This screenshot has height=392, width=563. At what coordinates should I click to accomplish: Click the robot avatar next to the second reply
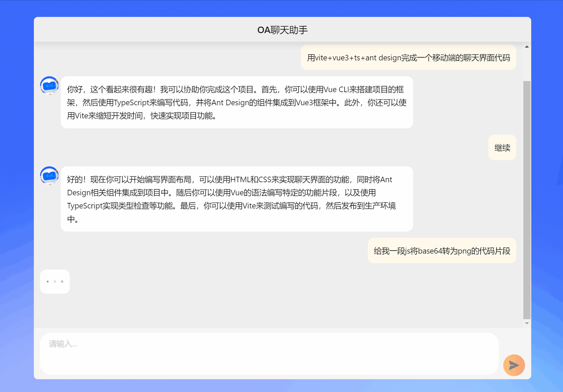[x=49, y=176]
